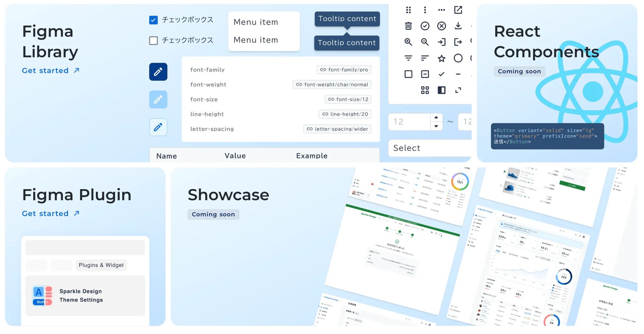Click the open-in-new-window icon
The height and width of the screenshot is (334, 644).
click(458, 10)
